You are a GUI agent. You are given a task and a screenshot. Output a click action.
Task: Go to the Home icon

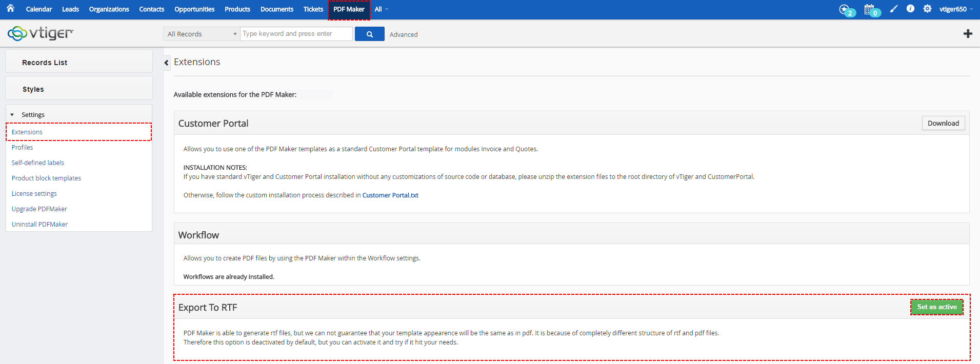tap(10, 8)
